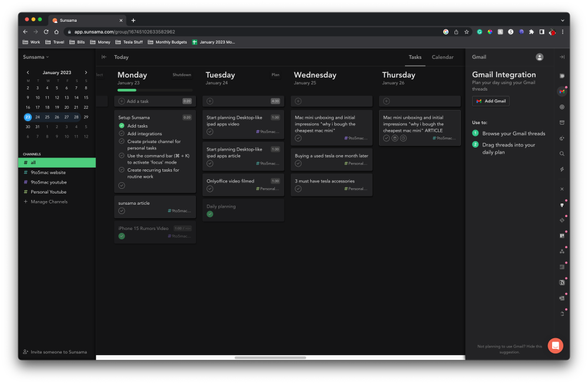Open the Notion integration icon

point(562,282)
